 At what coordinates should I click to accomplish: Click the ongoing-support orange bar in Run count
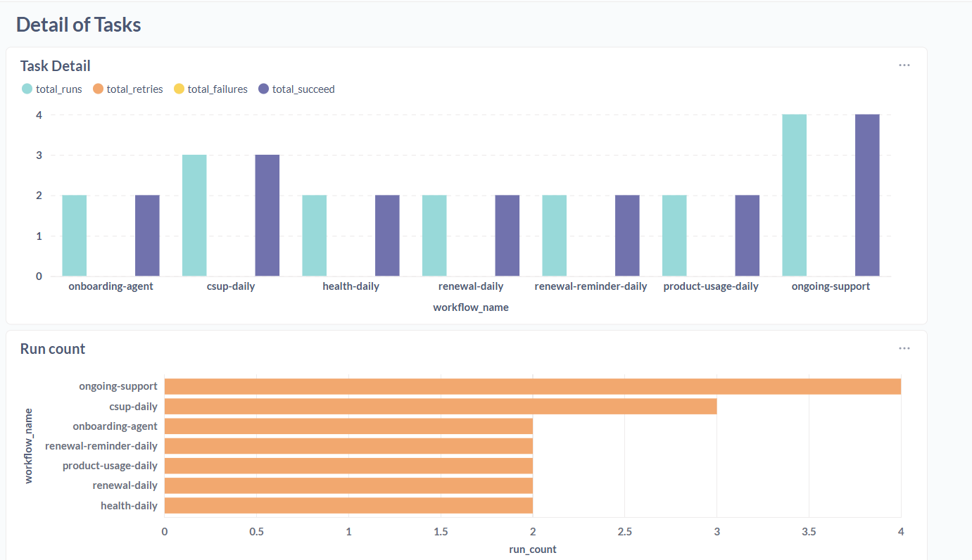point(532,386)
